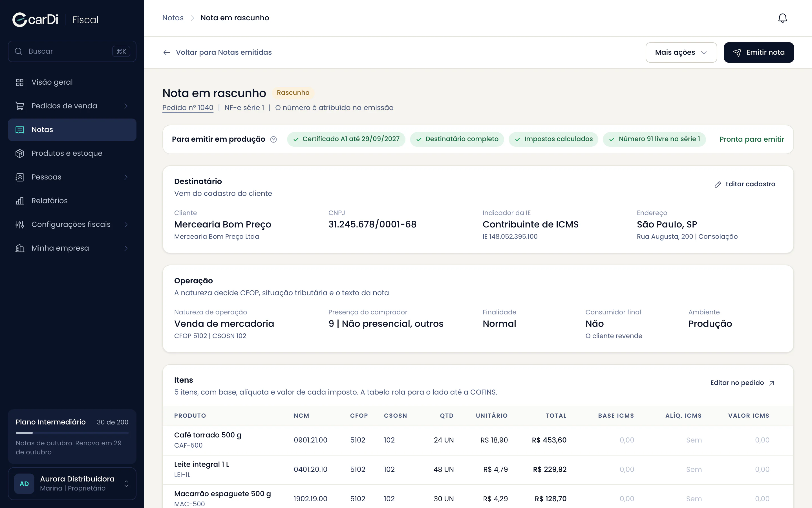
Task: Click the help icon beside Para emitir em produção
Action: tap(273, 139)
